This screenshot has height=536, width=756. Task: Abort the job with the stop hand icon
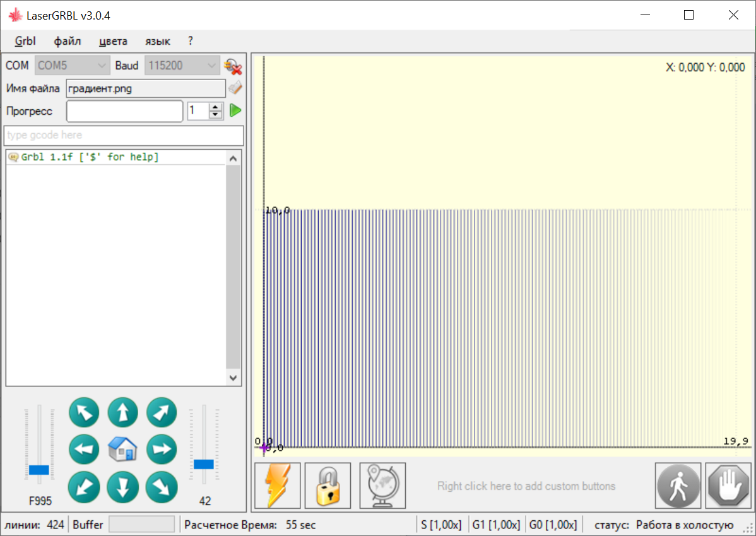(x=728, y=485)
